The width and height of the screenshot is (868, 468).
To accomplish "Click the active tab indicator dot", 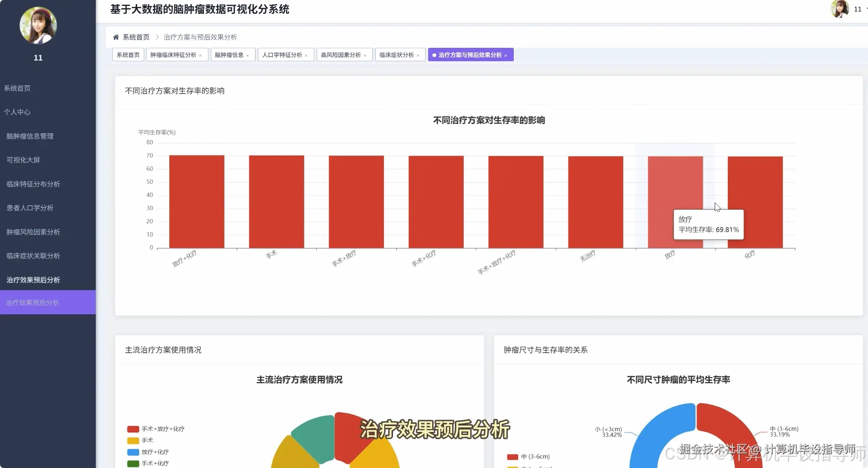I will coord(434,55).
